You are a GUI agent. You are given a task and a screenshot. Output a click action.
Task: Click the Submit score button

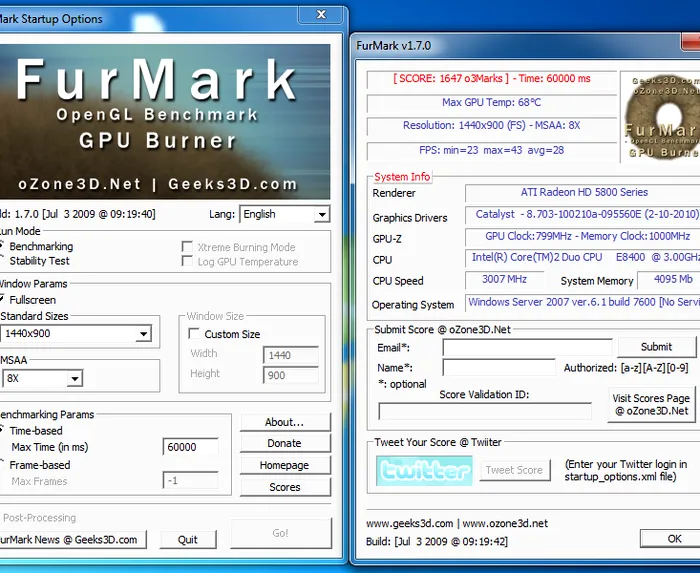656,347
